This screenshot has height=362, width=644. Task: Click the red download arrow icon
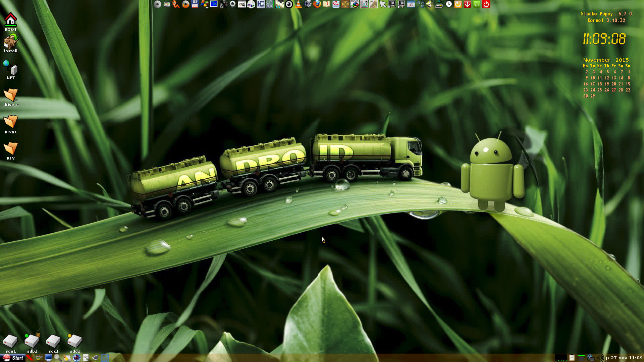click(467, 4)
